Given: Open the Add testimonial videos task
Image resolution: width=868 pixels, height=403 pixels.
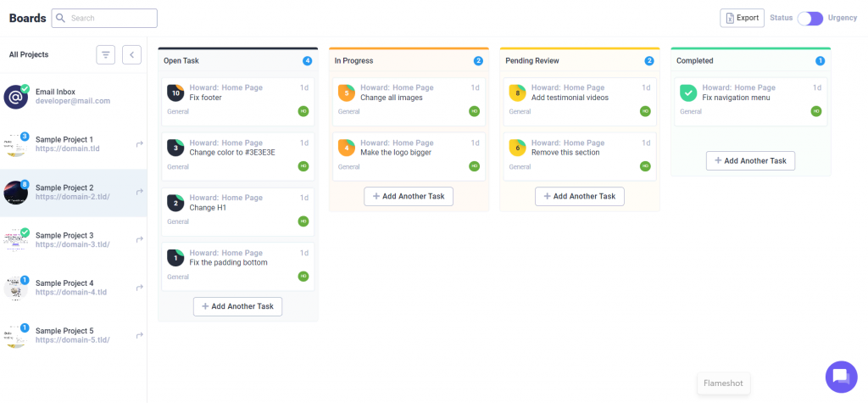Looking at the screenshot, I should (570, 98).
